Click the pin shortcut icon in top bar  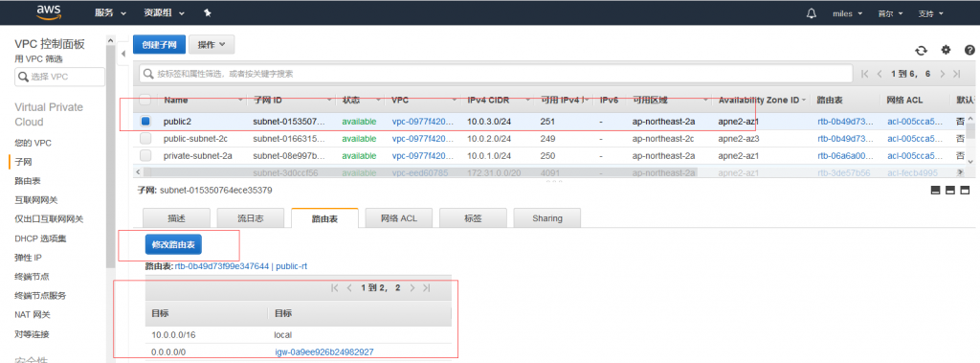(x=208, y=13)
